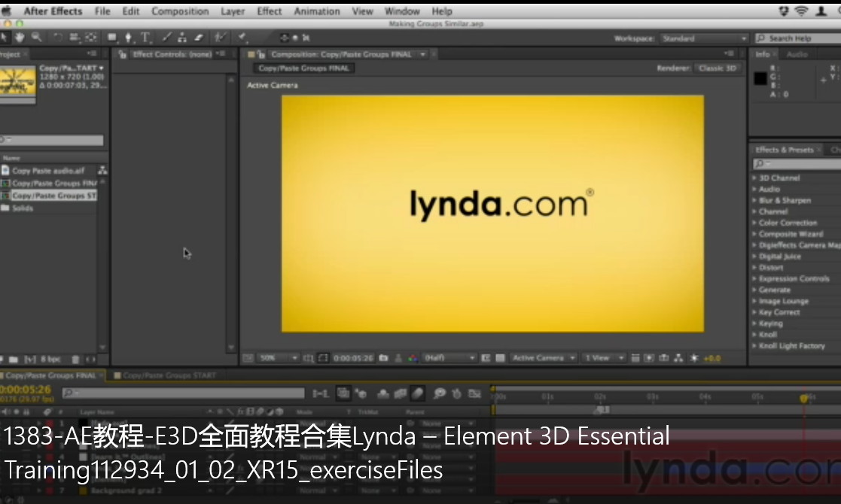
Task: Open the Active Camera view dropdown
Action: click(544, 358)
